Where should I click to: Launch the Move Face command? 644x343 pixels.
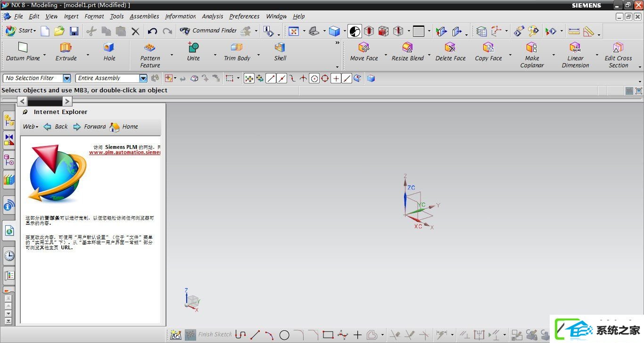click(364, 51)
